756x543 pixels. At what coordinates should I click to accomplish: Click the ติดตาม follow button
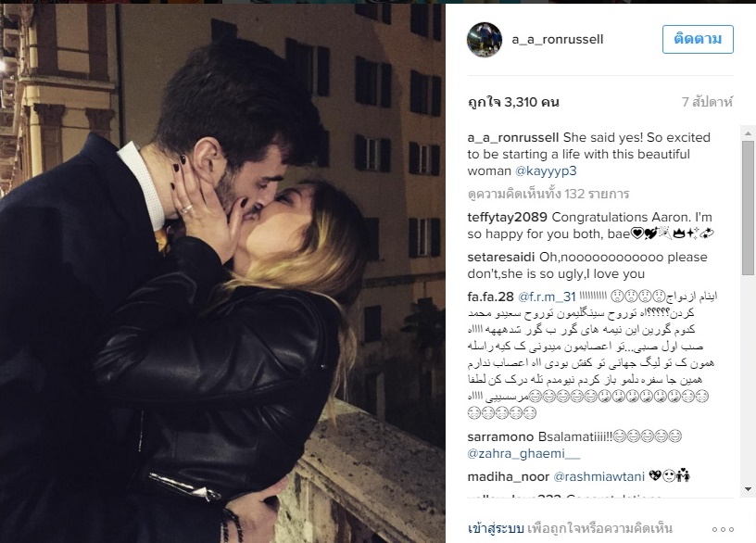pos(698,39)
